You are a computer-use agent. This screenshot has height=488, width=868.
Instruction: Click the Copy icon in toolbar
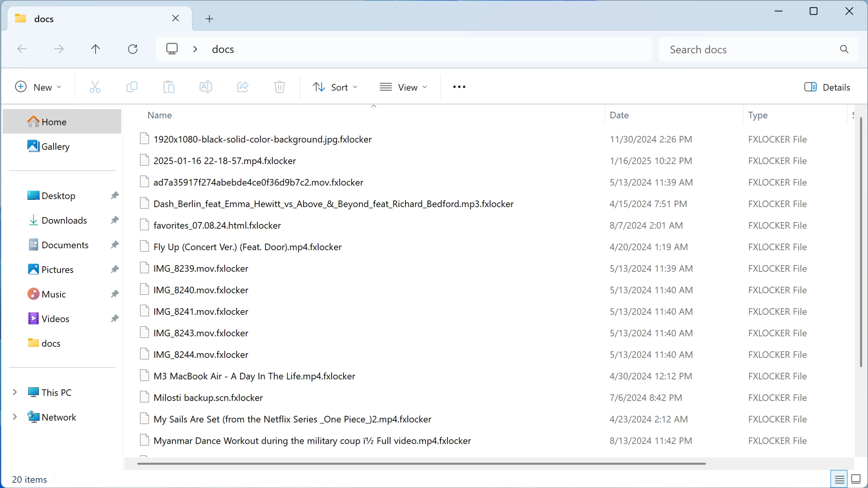click(x=132, y=88)
